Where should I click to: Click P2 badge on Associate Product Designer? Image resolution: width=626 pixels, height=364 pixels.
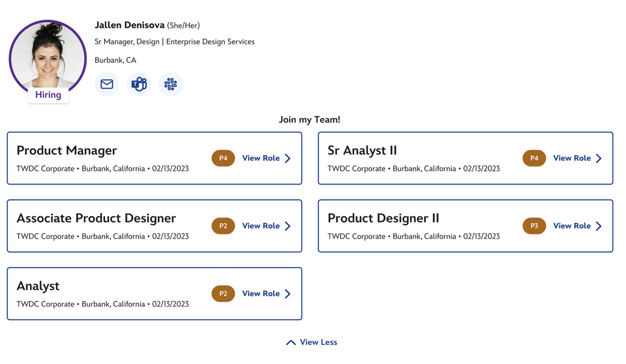tap(223, 226)
